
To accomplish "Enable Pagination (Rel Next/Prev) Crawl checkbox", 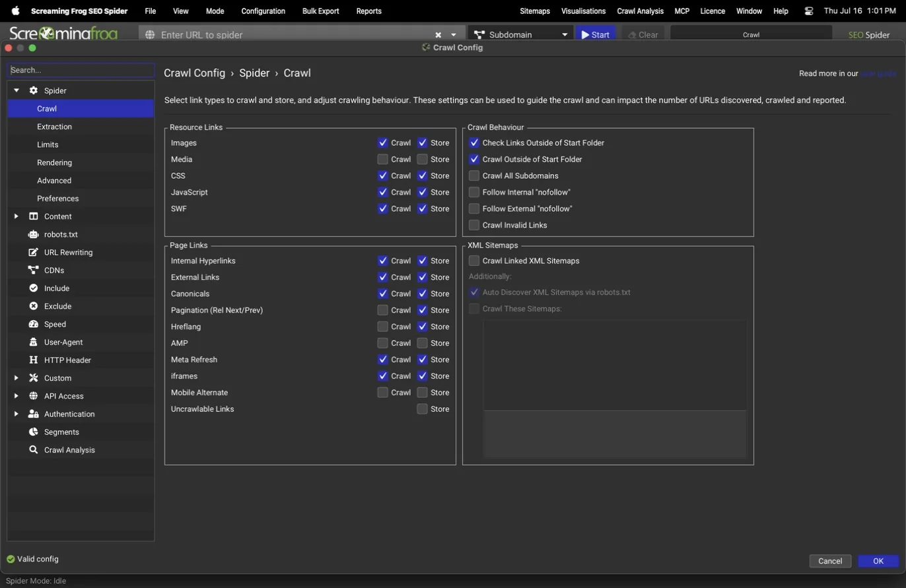I will 382,310.
